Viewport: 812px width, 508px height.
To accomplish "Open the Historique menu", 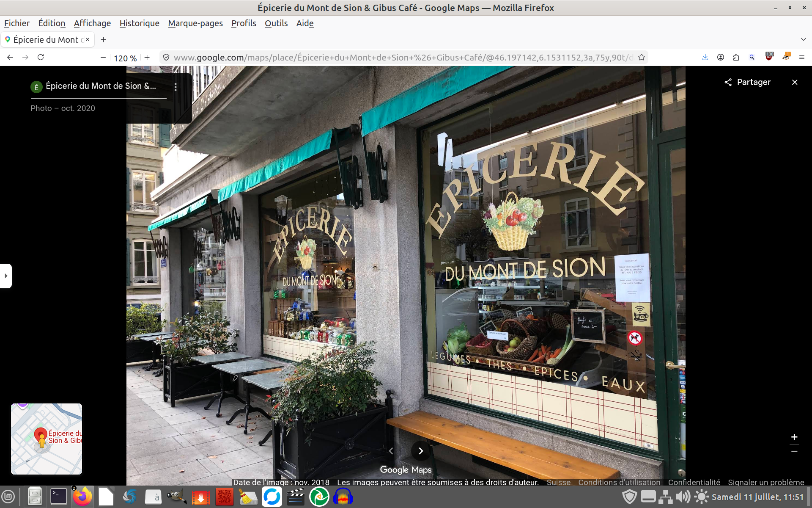I will (140, 23).
